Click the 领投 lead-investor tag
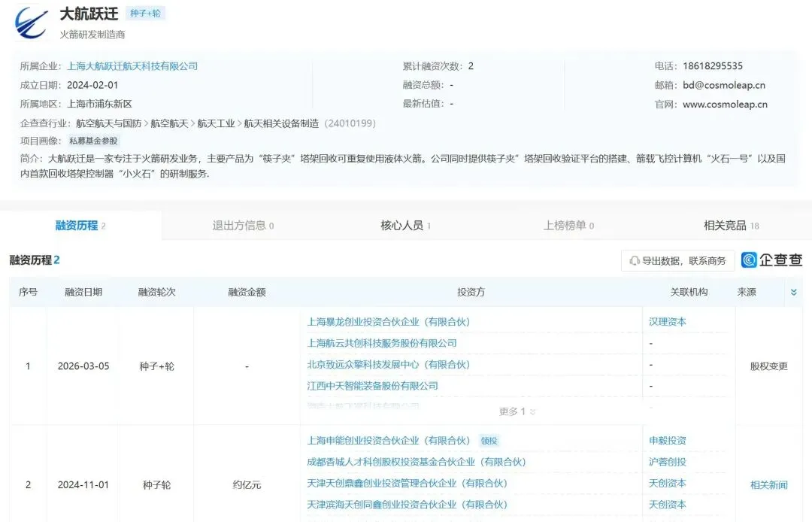 point(489,441)
